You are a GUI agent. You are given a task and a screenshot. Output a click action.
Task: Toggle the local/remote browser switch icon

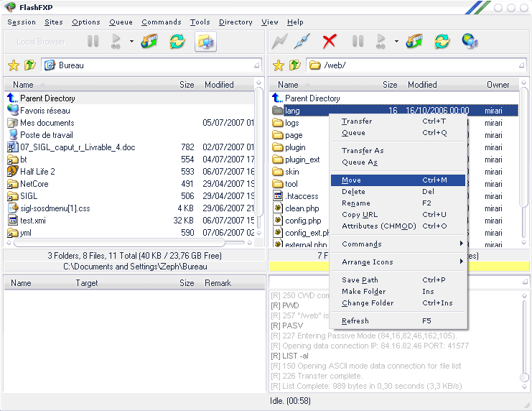[x=205, y=42]
